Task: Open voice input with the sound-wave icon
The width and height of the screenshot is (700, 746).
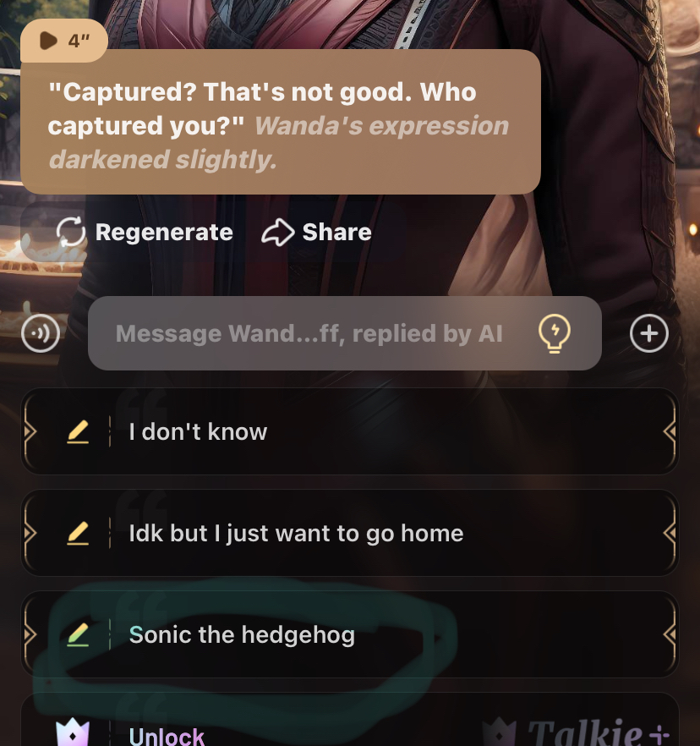Action: (x=41, y=333)
